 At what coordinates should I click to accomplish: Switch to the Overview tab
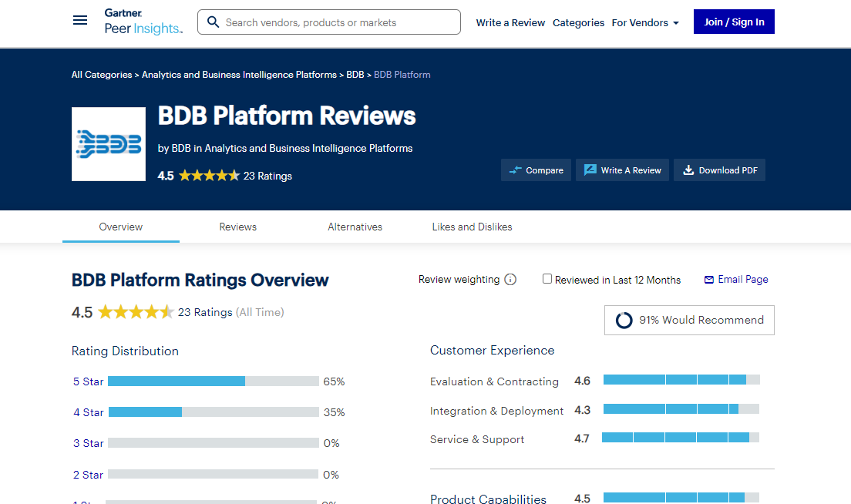coord(120,227)
